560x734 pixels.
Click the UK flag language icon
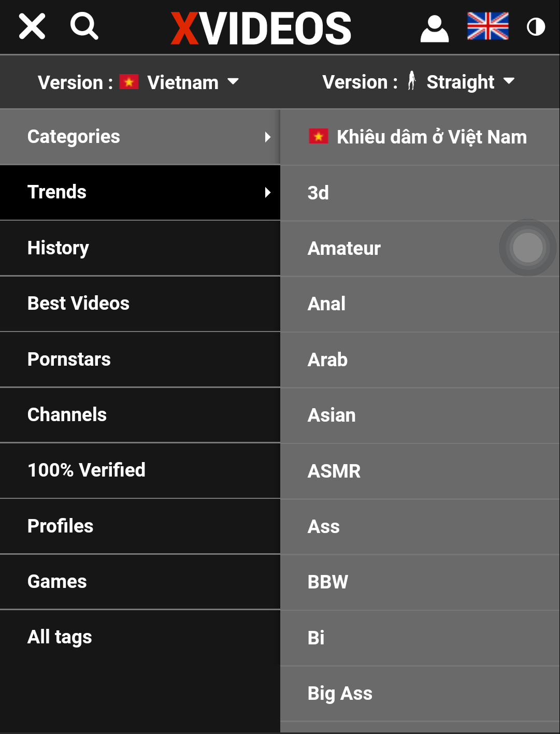(x=487, y=26)
